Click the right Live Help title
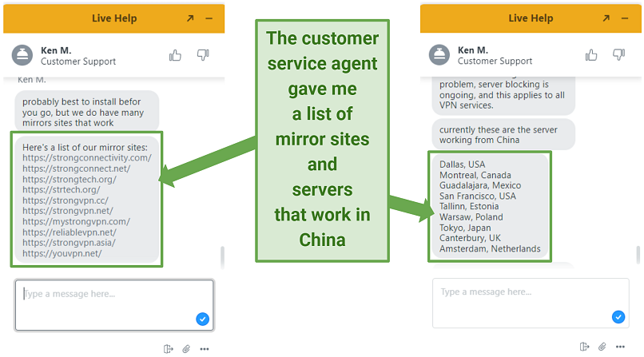 [x=531, y=18]
